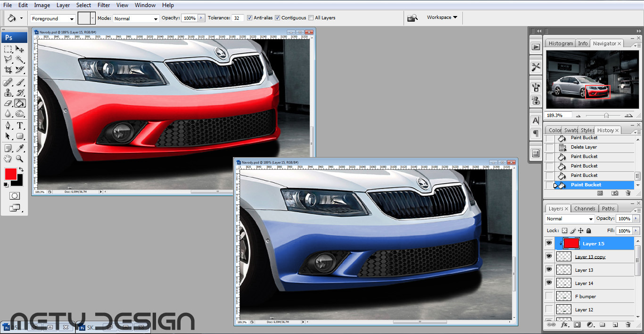Select the Crop tool

pos(8,70)
